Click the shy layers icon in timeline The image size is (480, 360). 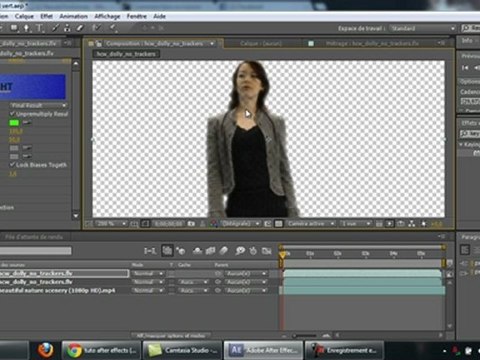point(197,251)
